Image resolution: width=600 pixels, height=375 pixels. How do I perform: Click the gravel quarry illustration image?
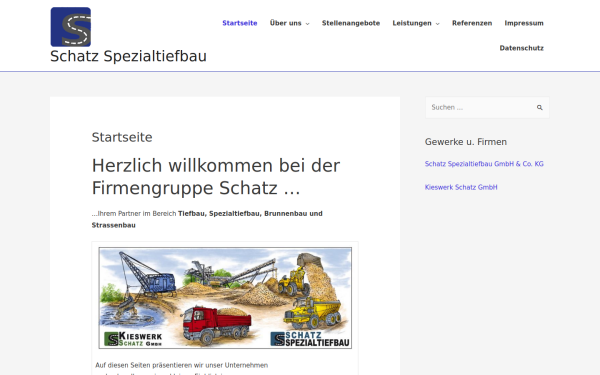pos(225,298)
